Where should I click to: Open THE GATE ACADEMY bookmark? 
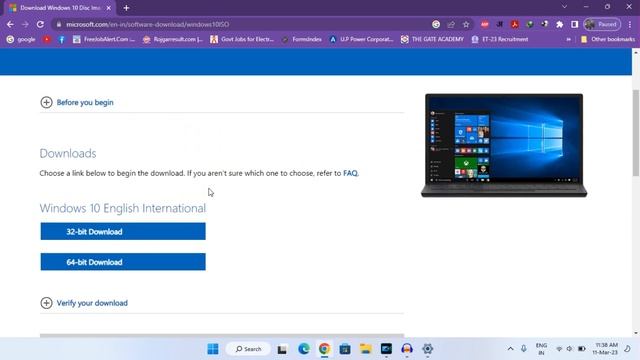pos(432,39)
